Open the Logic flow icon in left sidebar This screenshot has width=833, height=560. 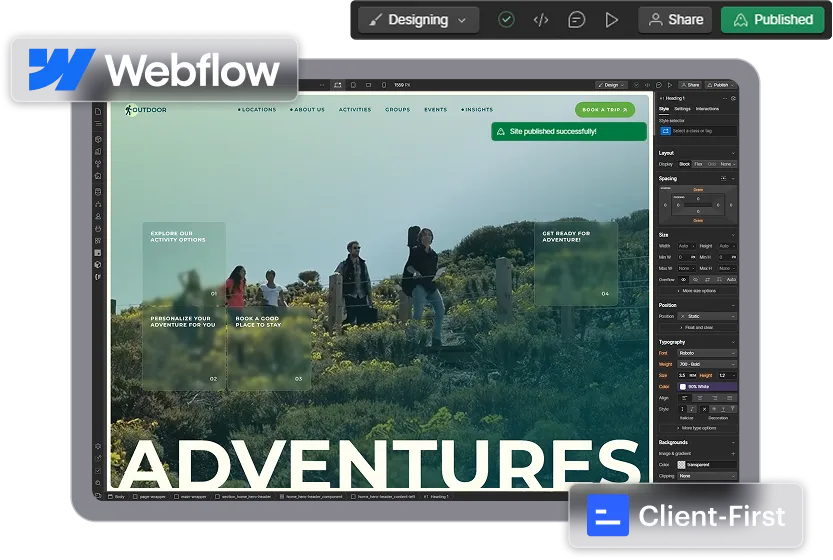tap(98, 204)
